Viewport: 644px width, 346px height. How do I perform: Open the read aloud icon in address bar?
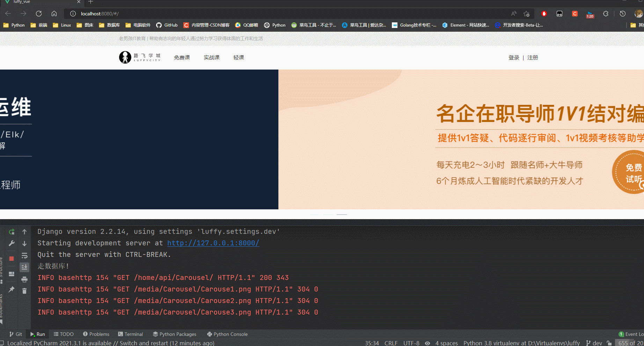[x=514, y=14]
